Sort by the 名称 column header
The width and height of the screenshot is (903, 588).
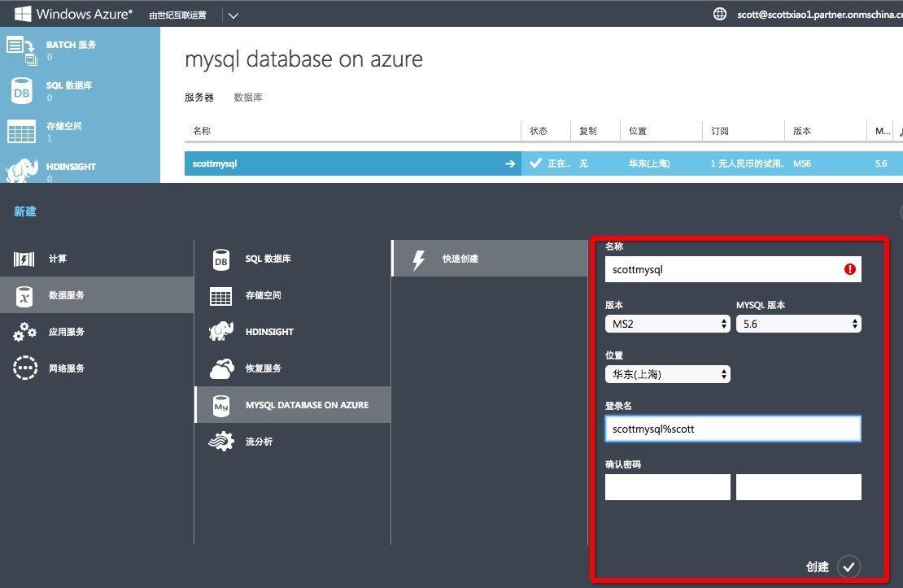tap(202, 131)
